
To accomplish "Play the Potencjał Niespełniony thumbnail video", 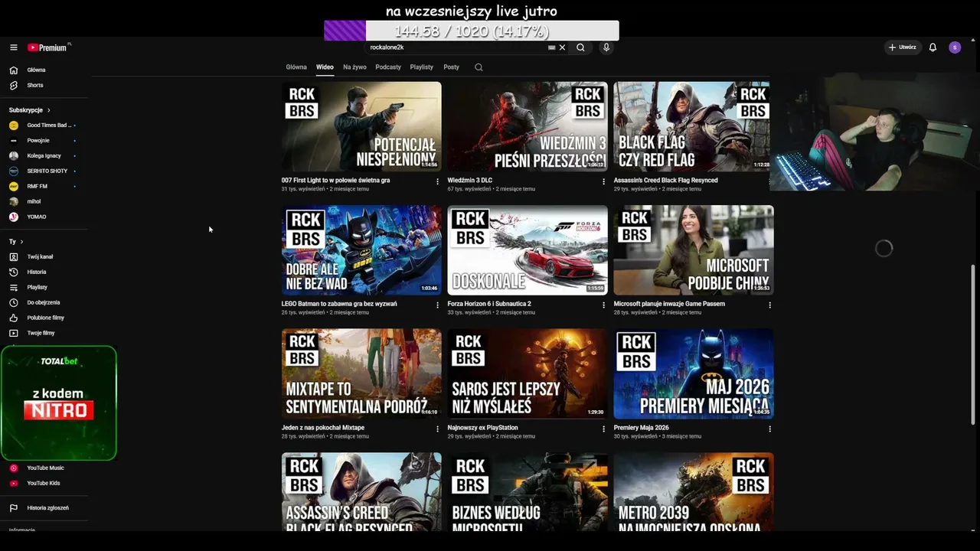I will click(361, 126).
